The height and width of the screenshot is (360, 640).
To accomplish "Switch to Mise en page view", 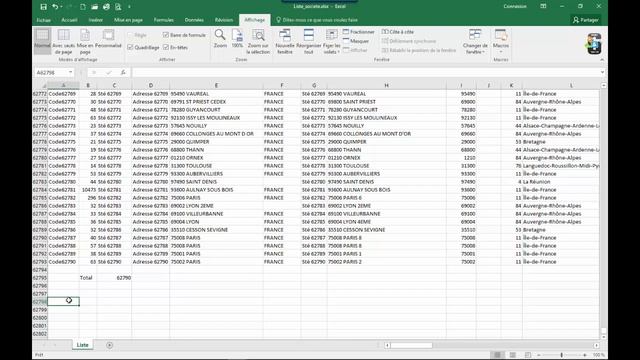I will [x=85, y=42].
